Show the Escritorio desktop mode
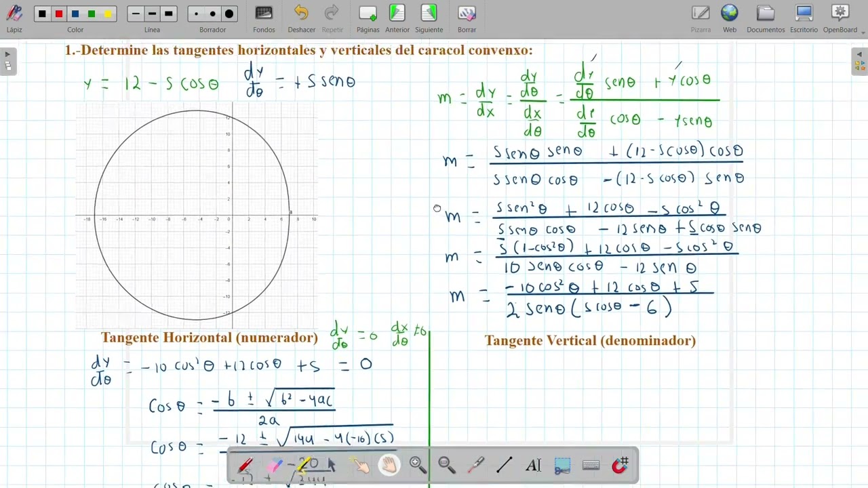The height and width of the screenshot is (488, 868). pos(804,18)
